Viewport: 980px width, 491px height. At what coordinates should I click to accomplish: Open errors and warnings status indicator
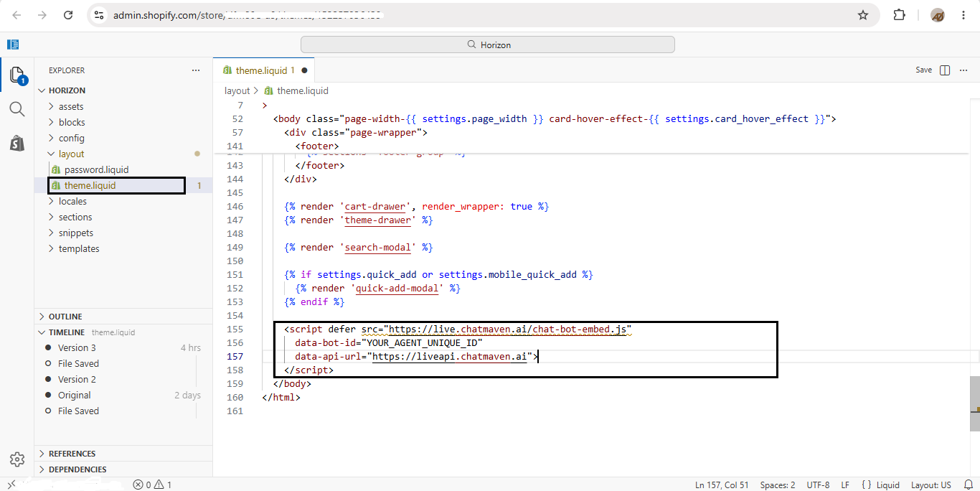(153, 485)
